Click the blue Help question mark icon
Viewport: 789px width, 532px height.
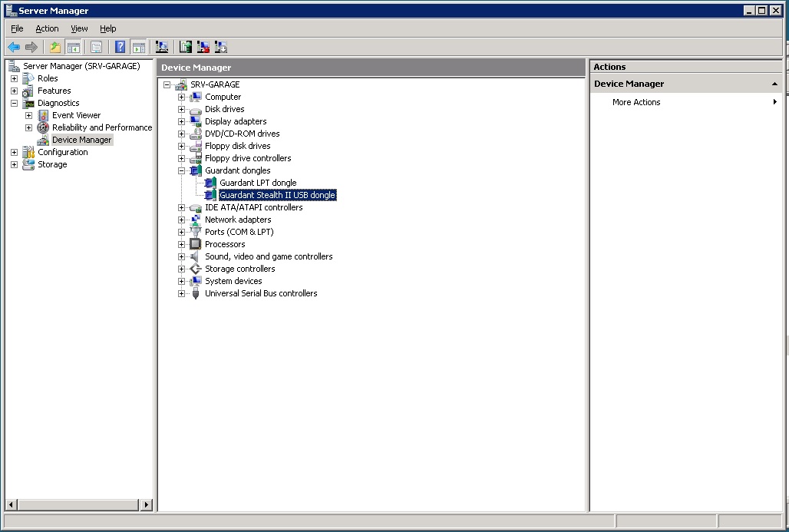[120, 47]
